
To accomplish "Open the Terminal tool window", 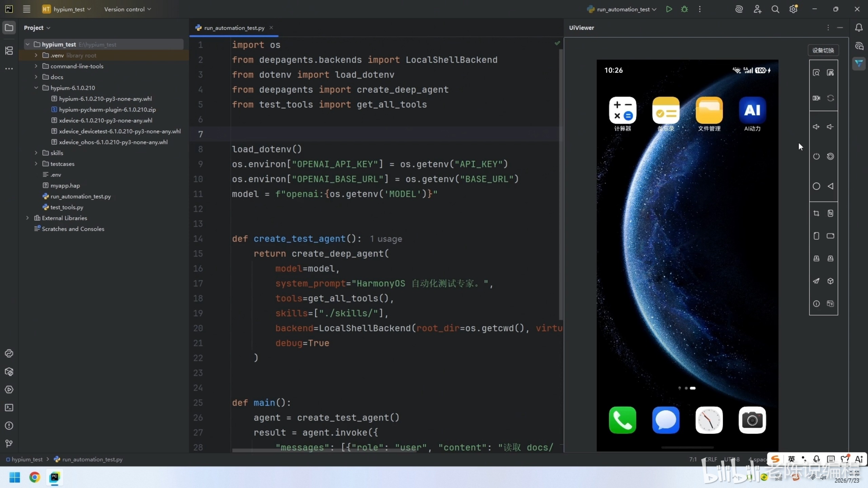I will coord(9,407).
